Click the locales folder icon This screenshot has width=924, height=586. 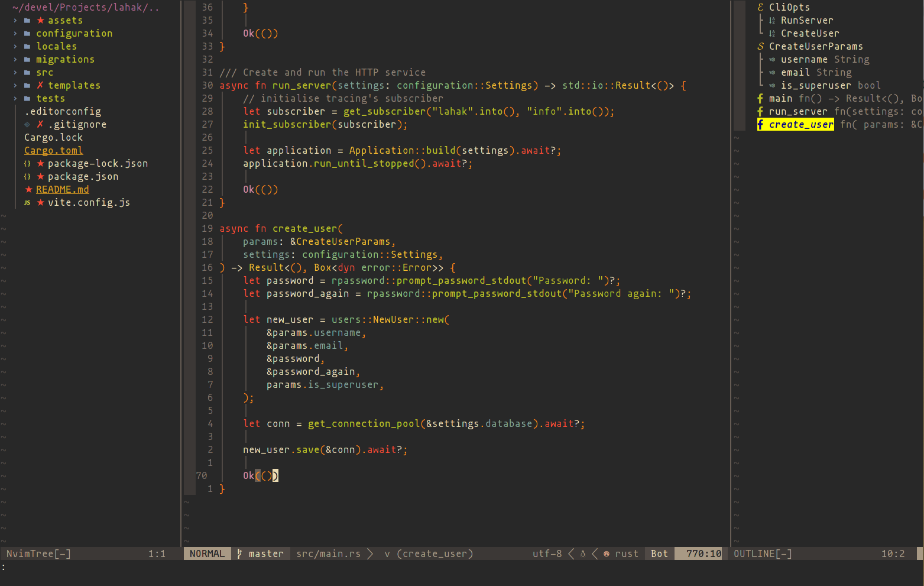click(x=27, y=47)
